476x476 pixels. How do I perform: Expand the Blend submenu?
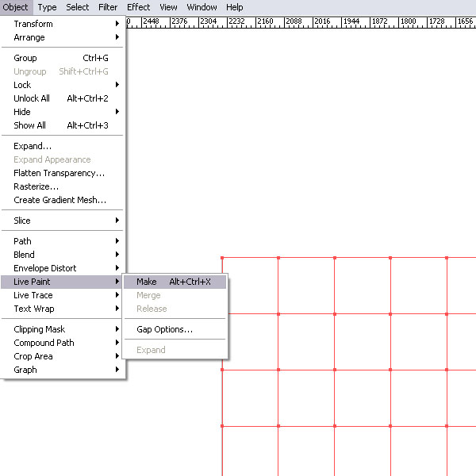pos(63,255)
